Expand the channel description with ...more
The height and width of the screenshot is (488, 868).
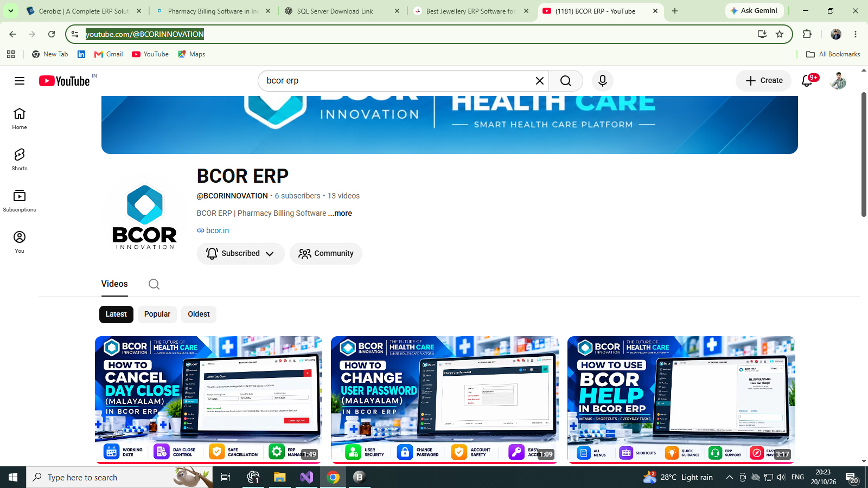point(340,213)
